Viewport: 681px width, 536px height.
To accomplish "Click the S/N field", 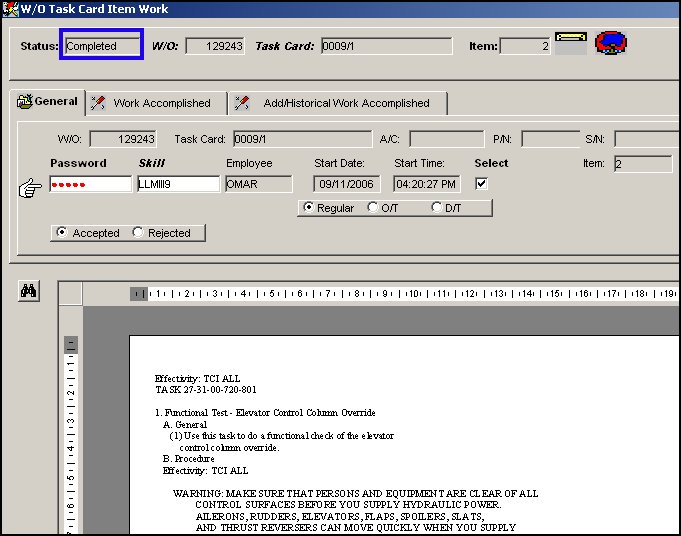I will pos(647,139).
